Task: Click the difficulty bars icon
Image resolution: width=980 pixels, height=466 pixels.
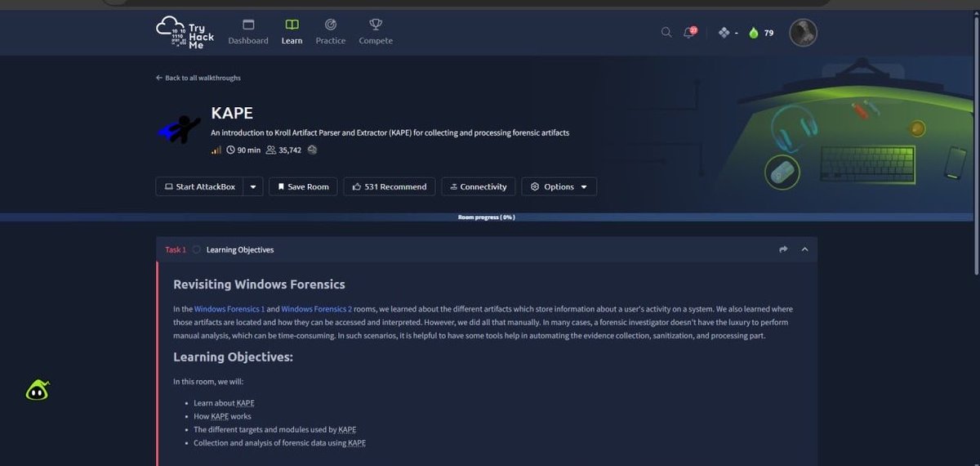Action: [216, 150]
